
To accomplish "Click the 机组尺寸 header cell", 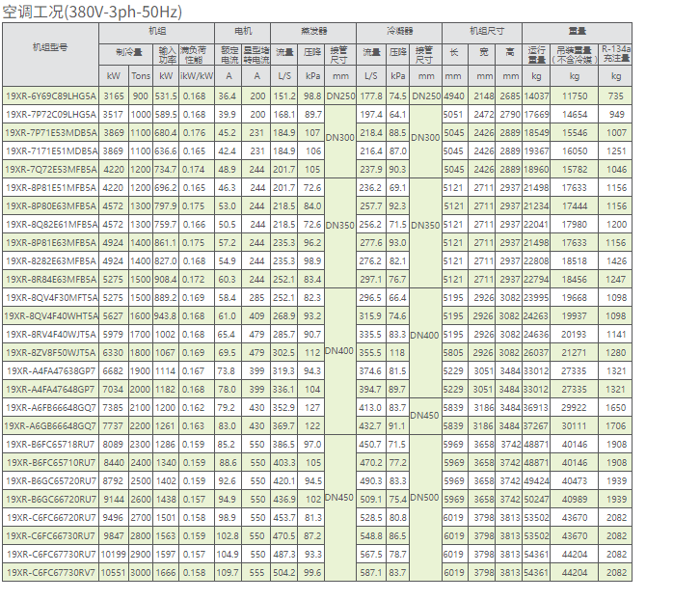I will 482,31.
